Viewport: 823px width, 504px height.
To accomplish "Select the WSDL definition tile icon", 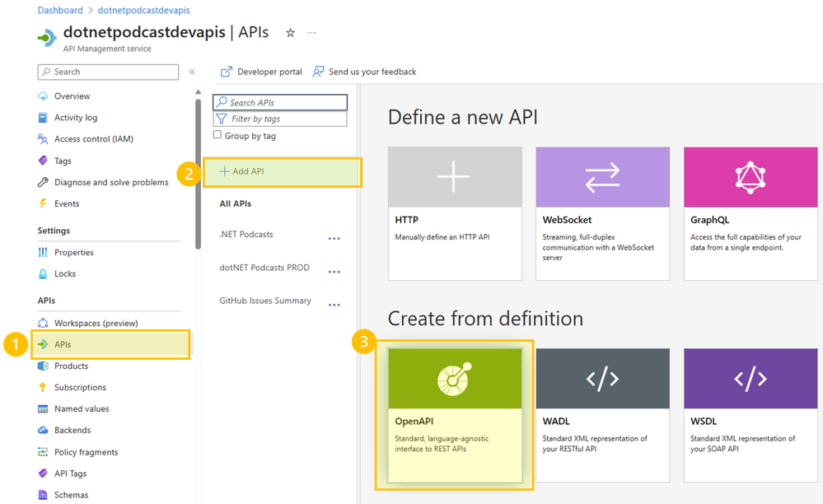I will click(750, 378).
